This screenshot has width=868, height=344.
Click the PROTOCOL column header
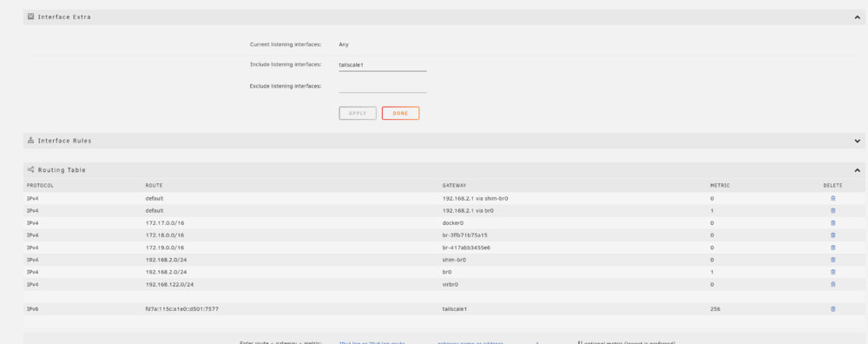pyautogui.click(x=40, y=186)
